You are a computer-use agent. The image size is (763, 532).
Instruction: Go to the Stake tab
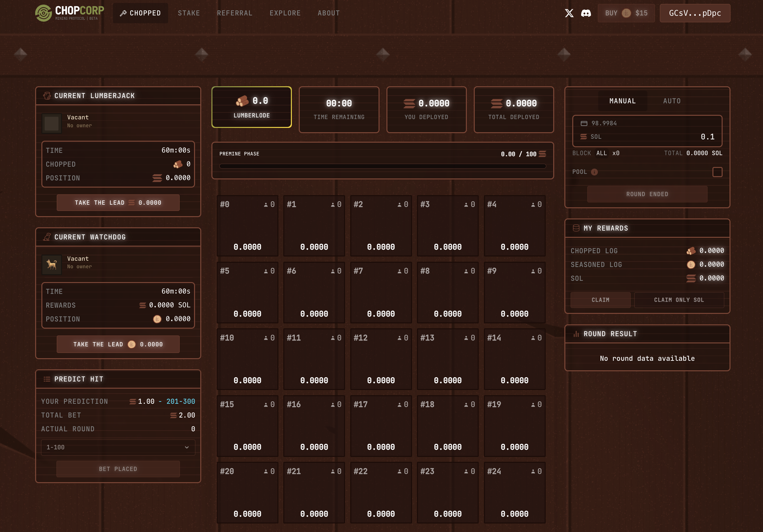(189, 13)
